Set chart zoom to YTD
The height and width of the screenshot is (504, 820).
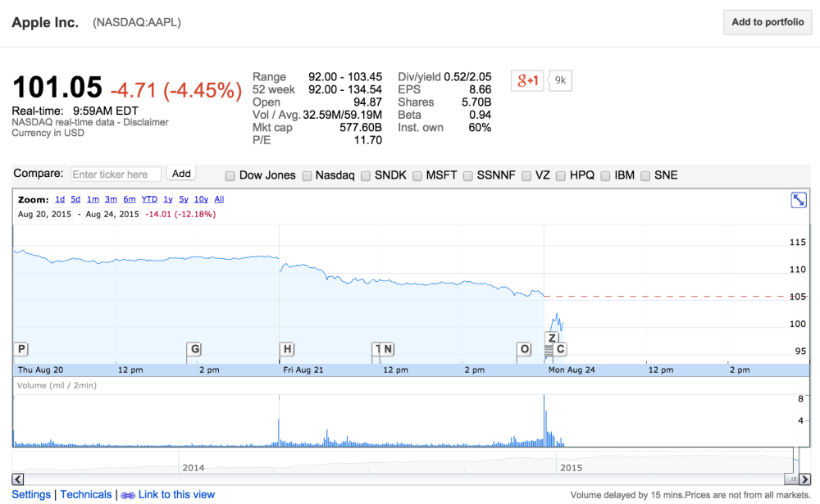click(149, 199)
